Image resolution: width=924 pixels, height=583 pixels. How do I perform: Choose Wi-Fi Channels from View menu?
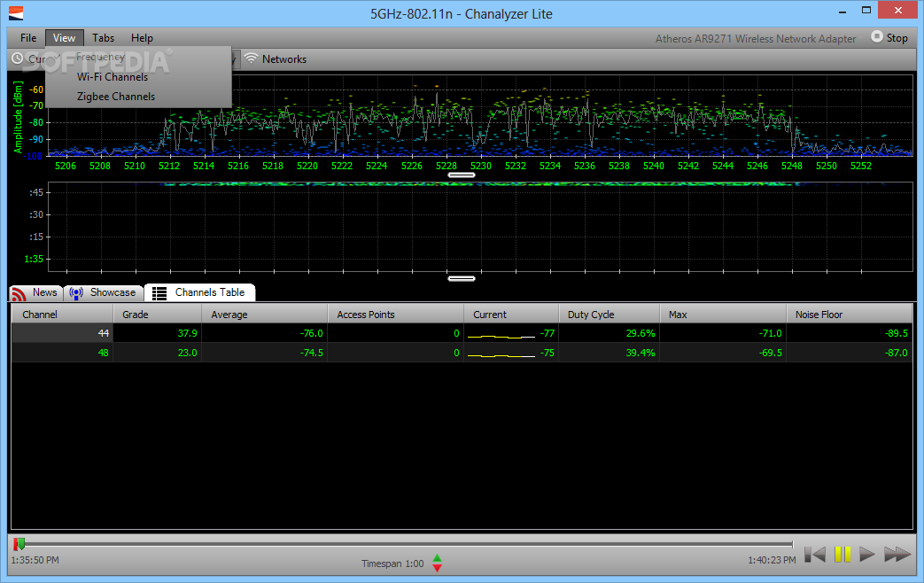113,76
